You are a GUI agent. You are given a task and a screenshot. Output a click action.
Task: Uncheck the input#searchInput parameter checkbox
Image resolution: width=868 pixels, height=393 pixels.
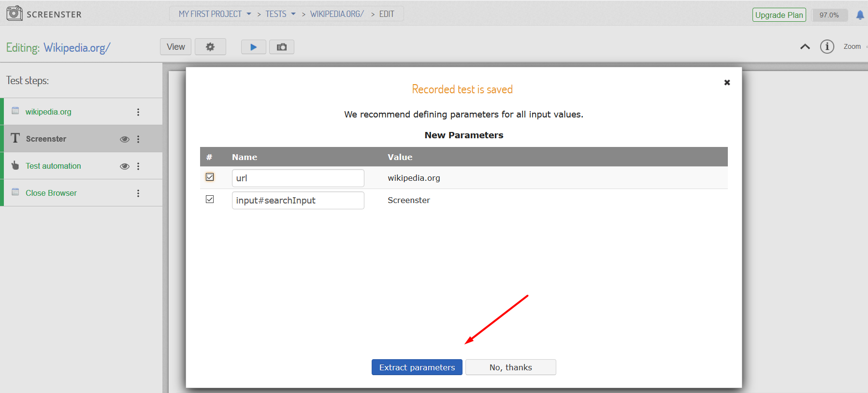click(210, 199)
